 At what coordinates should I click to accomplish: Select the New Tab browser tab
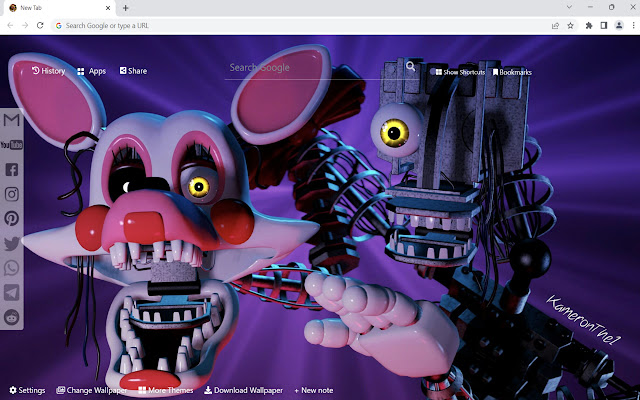(x=60, y=8)
